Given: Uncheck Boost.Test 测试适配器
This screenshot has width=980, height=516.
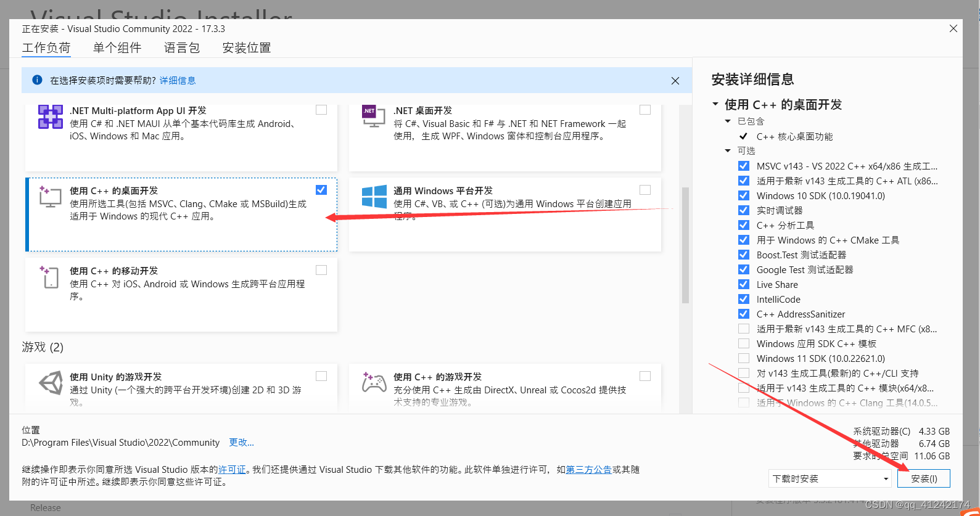Looking at the screenshot, I should tap(744, 255).
